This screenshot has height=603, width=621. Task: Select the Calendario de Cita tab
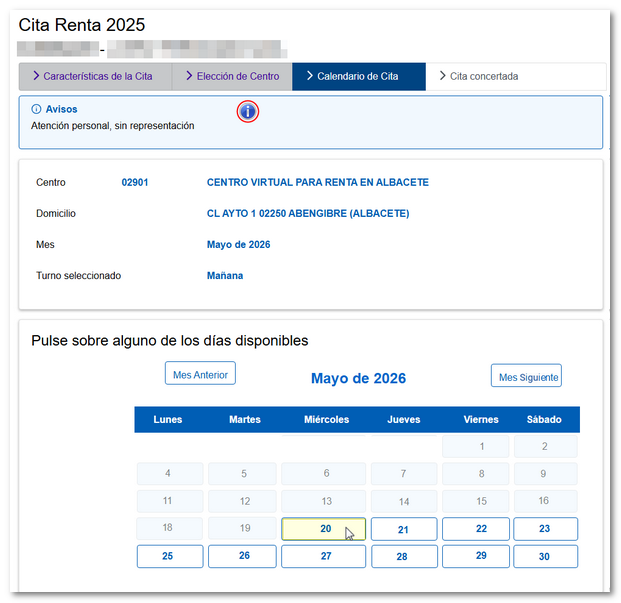[x=358, y=76]
